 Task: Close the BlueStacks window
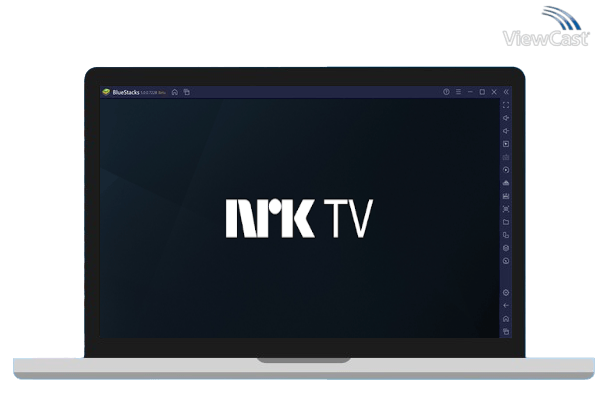494,92
